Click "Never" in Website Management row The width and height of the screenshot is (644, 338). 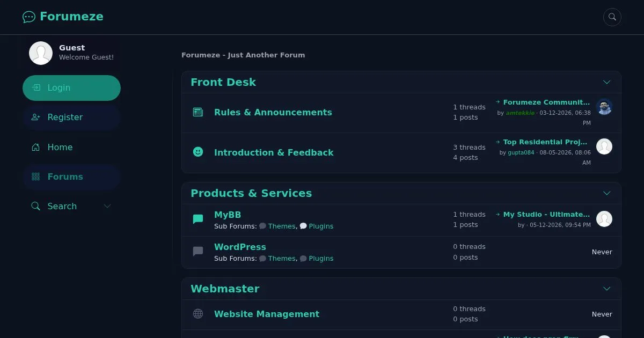(602, 314)
